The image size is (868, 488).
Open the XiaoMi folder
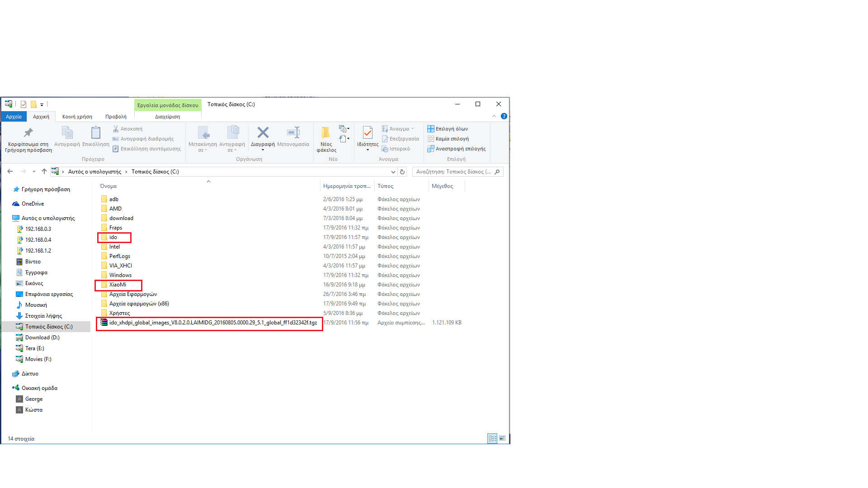point(118,285)
